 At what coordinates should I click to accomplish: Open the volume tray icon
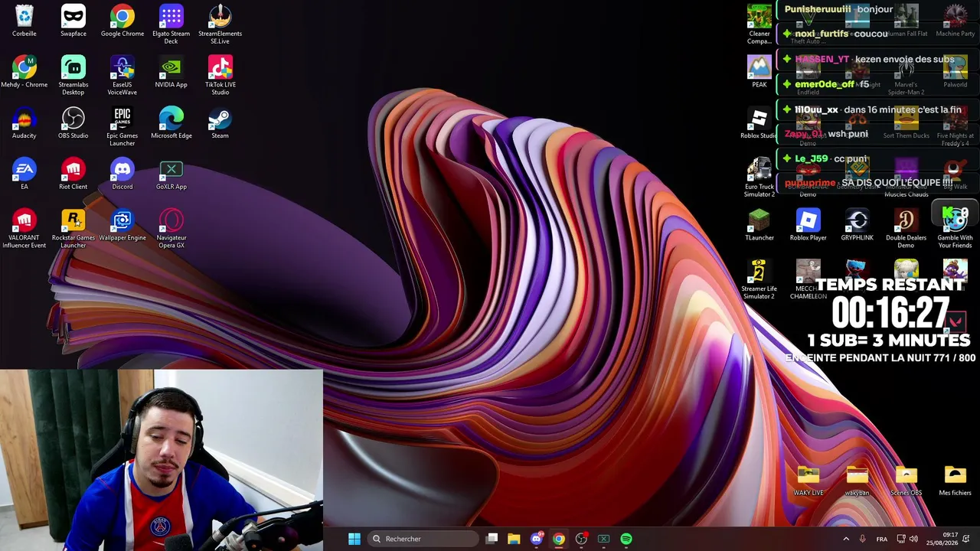click(913, 539)
